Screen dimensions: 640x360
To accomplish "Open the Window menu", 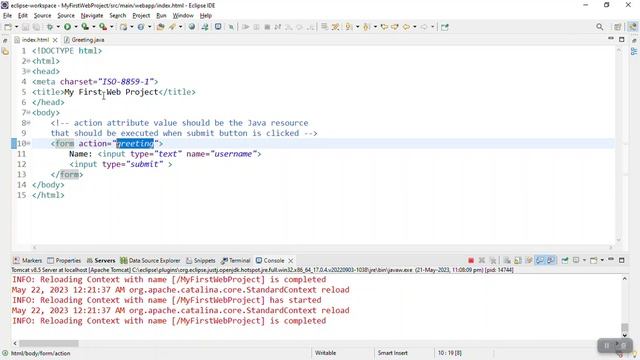I will [183, 16].
